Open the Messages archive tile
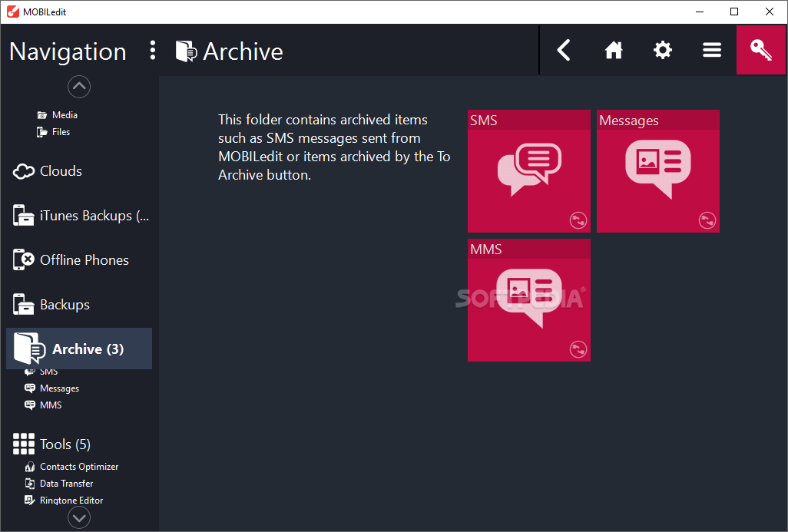The width and height of the screenshot is (788, 532). click(658, 171)
